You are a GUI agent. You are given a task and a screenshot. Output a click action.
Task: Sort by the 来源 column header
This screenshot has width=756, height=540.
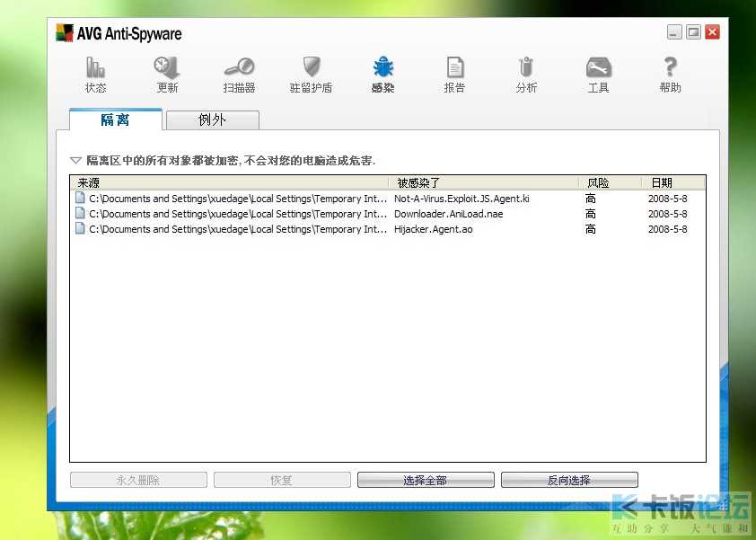229,182
